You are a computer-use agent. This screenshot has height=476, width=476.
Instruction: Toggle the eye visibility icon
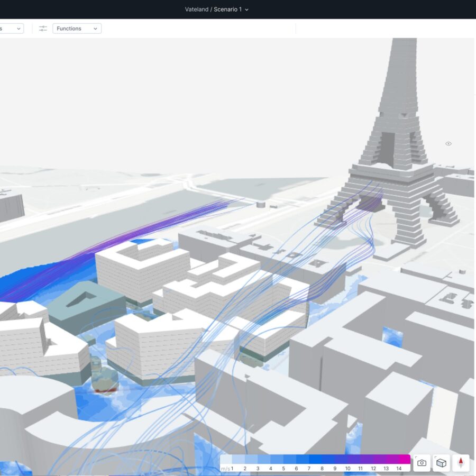point(448,144)
